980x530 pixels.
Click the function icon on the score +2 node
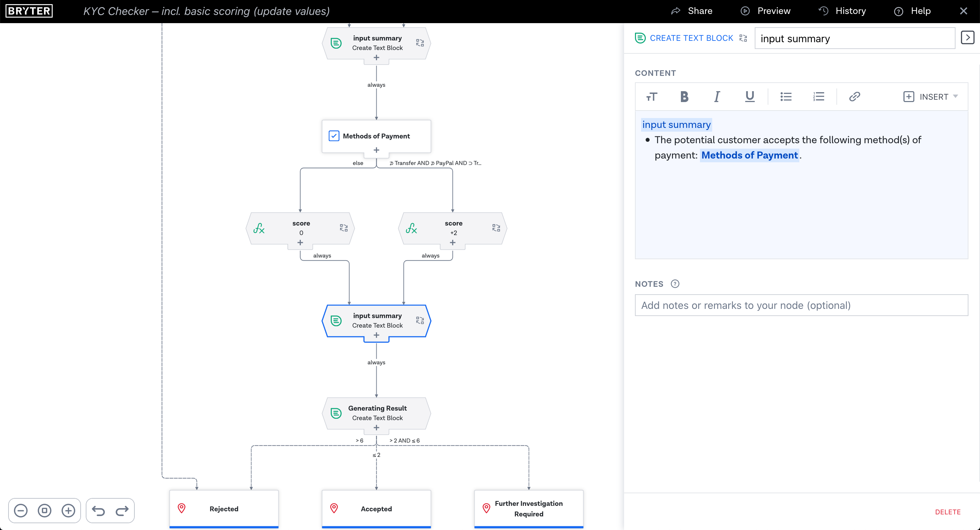(411, 228)
